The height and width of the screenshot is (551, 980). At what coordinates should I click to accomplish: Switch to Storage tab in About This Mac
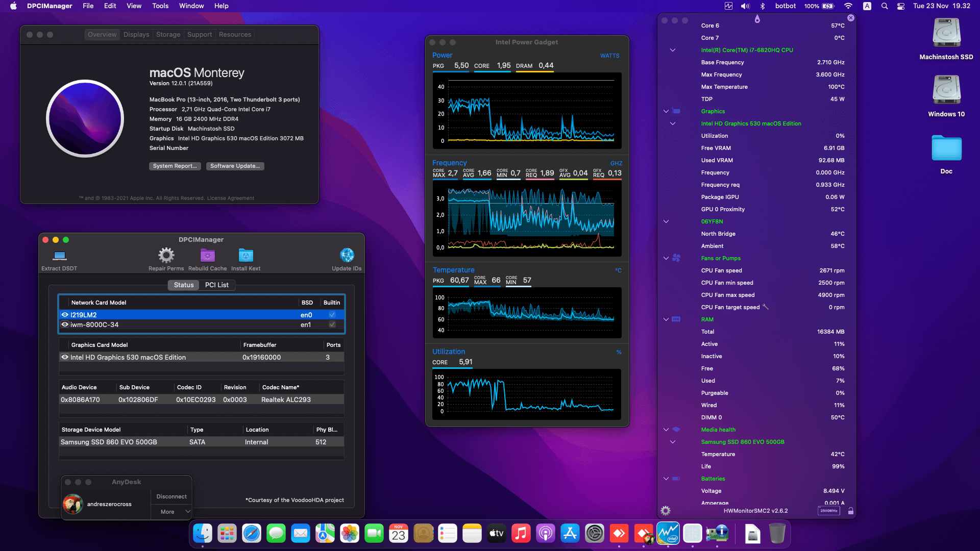168,35
